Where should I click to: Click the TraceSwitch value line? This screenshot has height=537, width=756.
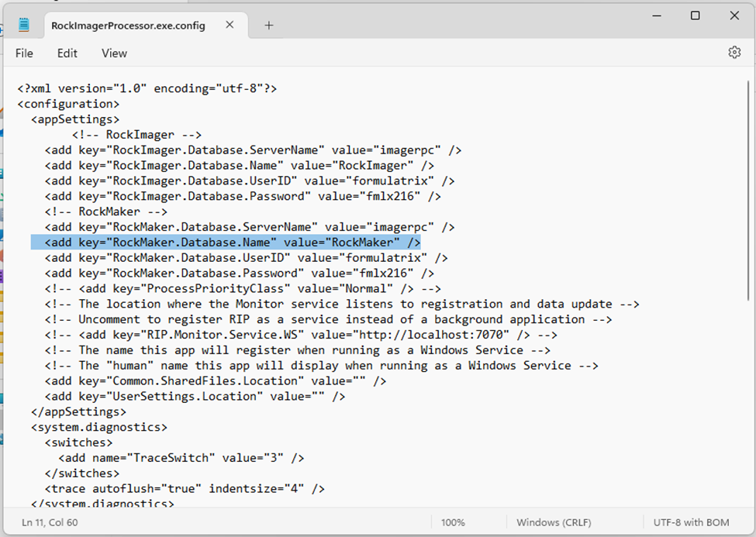point(181,458)
